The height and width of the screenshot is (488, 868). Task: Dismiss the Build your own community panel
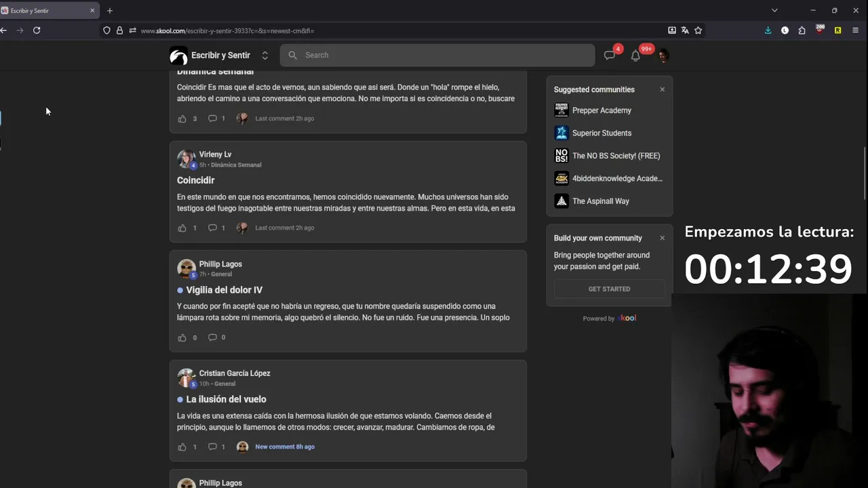(x=663, y=238)
